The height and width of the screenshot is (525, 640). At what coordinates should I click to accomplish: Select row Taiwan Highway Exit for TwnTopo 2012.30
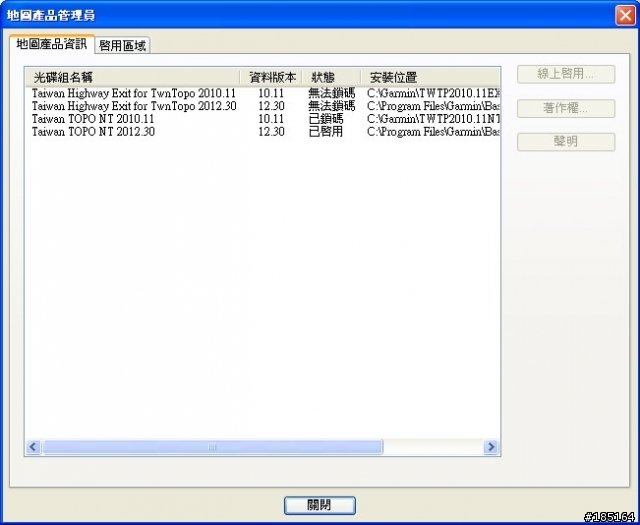pos(263,106)
